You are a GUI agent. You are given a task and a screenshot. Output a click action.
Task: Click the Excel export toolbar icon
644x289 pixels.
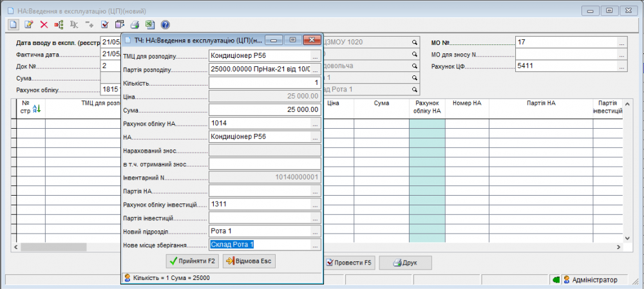[149, 24]
